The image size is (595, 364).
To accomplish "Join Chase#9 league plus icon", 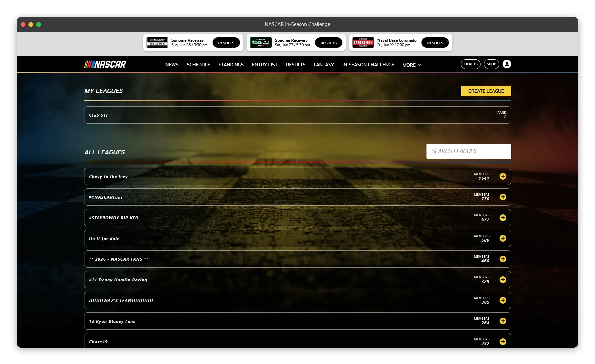I will pos(503,342).
